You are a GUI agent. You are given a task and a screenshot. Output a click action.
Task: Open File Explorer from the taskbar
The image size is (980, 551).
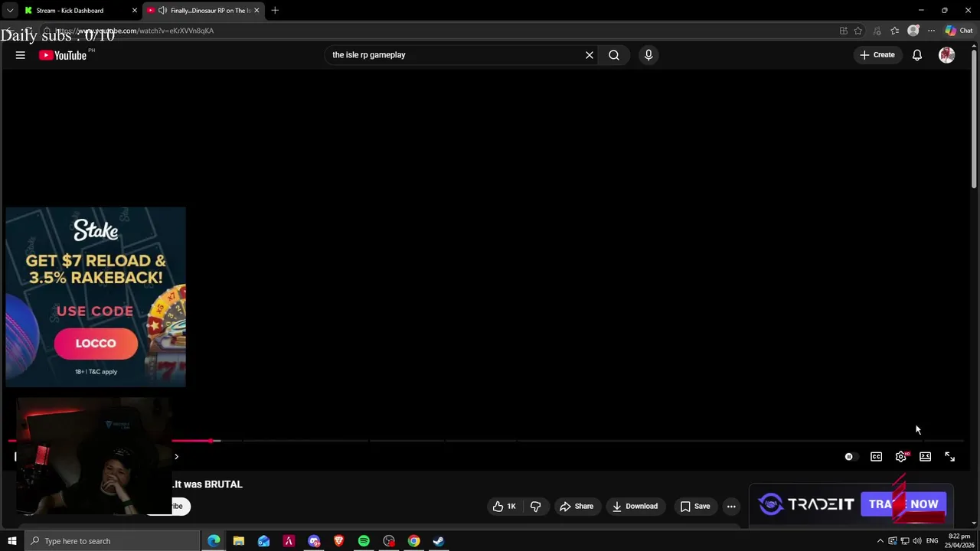[239, 541]
